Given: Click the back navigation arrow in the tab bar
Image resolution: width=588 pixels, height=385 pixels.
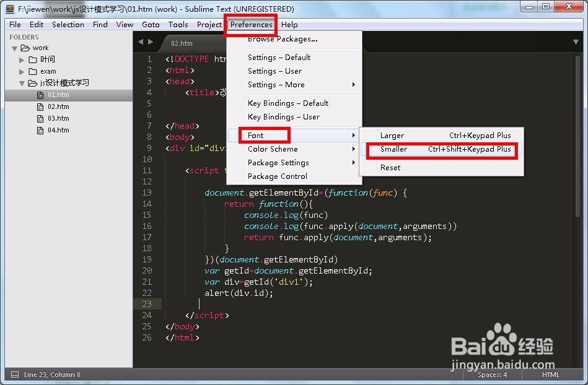Looking at the screenshot, I should [x=141, y=41].
